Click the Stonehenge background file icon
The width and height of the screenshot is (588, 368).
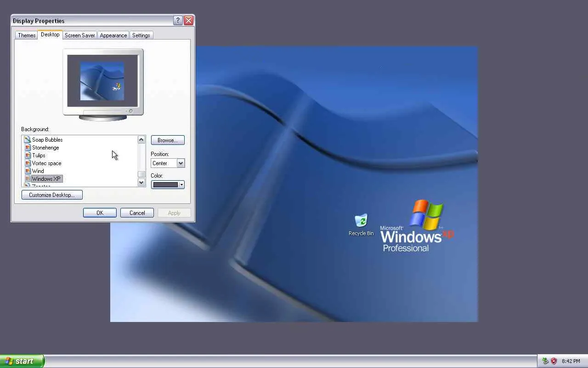pyautogui.click(x=28, y=147)
